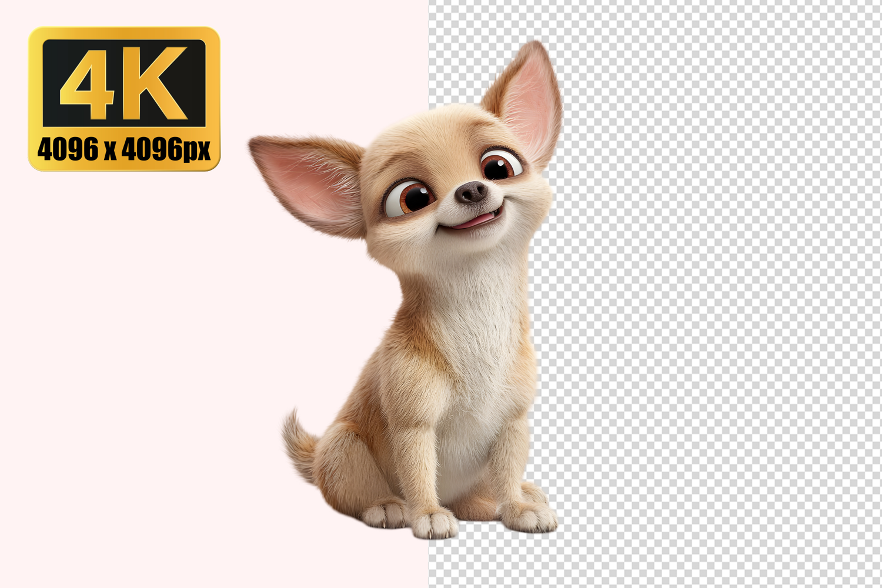Click the transparent checkerboard background area
This screenshot has width=882, height=588.
click(x=706, y=294)
